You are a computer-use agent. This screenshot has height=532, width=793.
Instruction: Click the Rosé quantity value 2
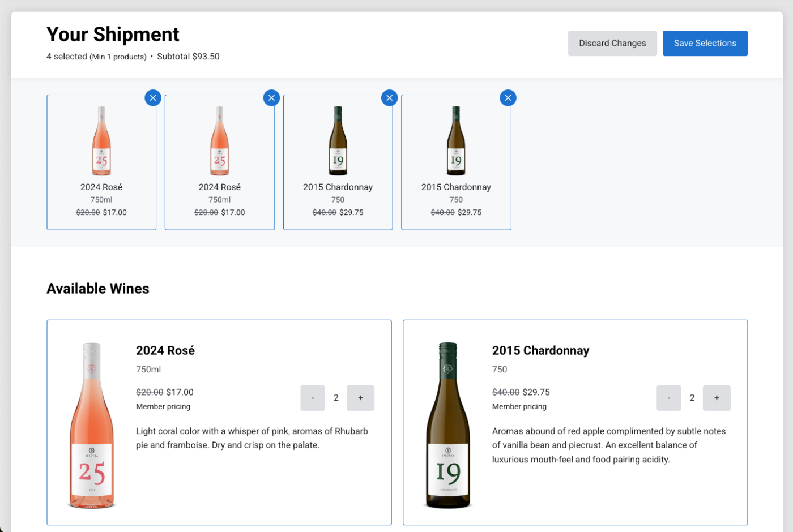click(336, 398)
